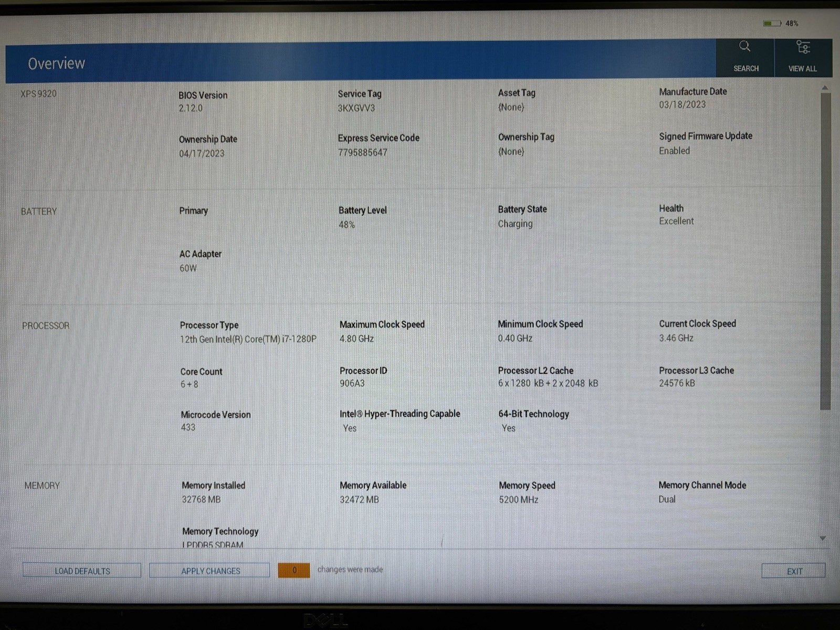Select the BATTERY section heading
Image resolution: width=840 pixels, height=630 pixels.
38,212
